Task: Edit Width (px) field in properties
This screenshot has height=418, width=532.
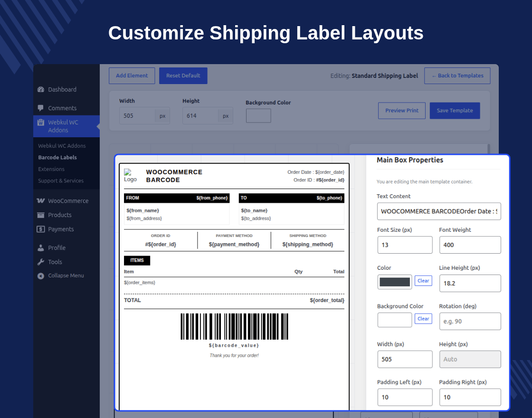Action: click(405, 359)
